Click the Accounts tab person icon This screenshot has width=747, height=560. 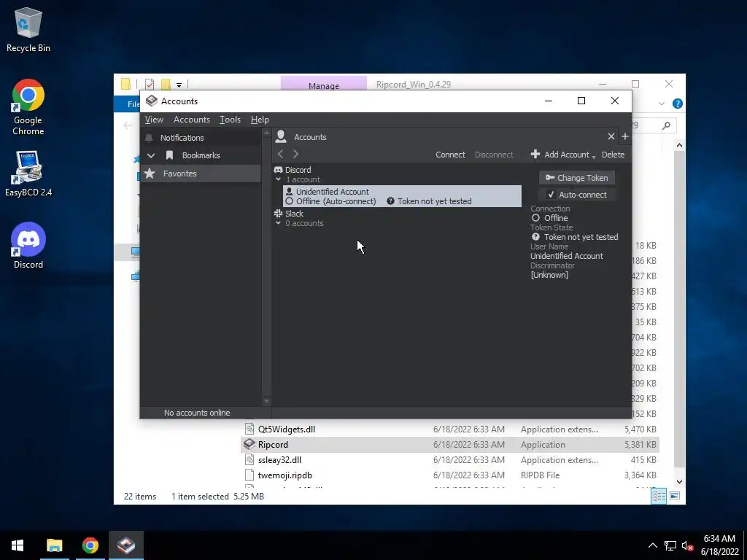click(281, 136)
